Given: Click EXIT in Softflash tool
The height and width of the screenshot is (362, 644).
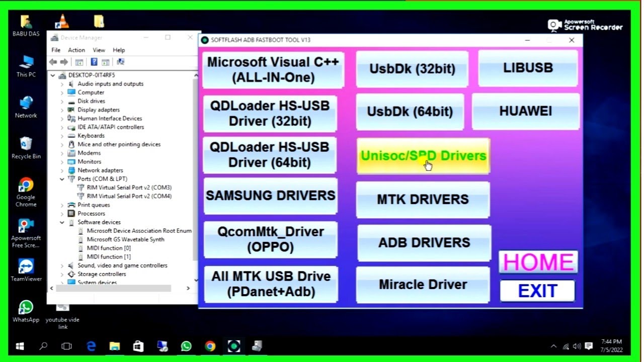Looking at the screenshot, I should coord(537,291).
